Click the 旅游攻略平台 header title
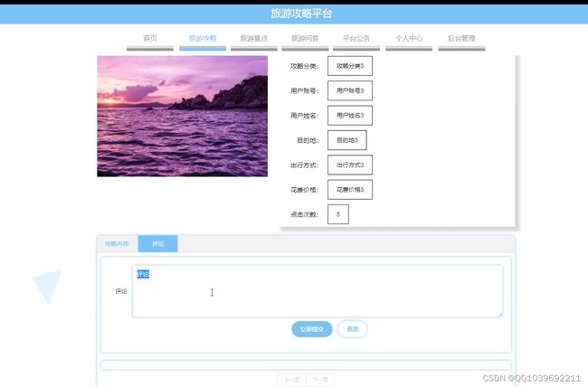This screenshot has height=387, width=588. (301, 14)
